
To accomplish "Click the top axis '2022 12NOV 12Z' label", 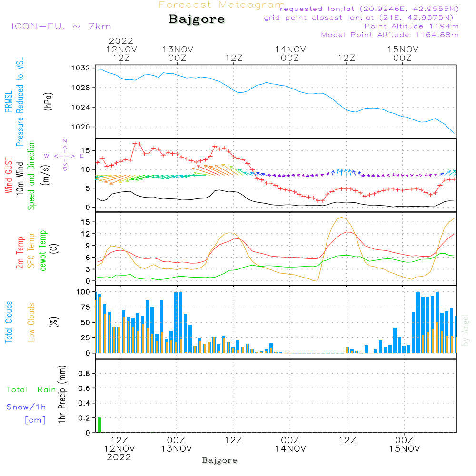I will tap(121, 49).
